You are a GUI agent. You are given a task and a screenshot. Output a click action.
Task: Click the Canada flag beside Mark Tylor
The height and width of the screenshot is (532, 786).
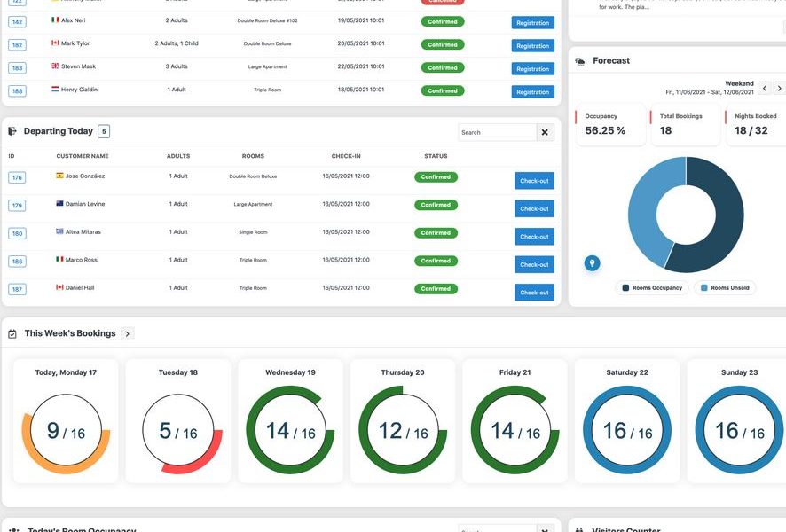(55, 43)
